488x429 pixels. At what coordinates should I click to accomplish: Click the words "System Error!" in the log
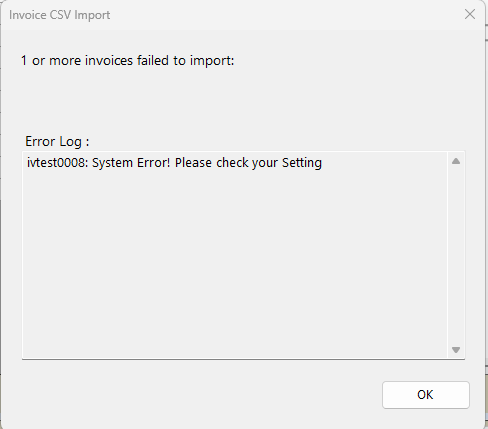(131, 163)
